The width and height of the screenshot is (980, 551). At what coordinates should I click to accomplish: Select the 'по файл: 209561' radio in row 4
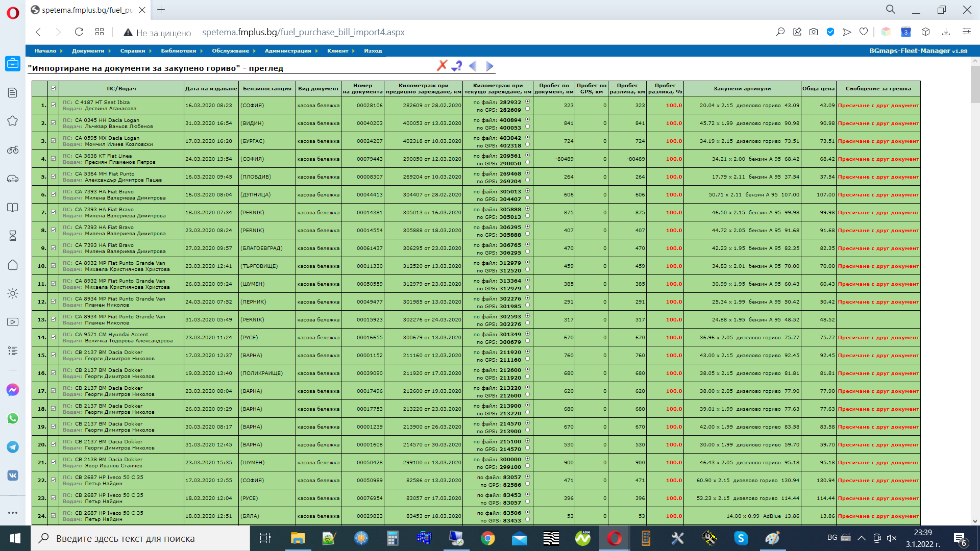pos(527,155)
